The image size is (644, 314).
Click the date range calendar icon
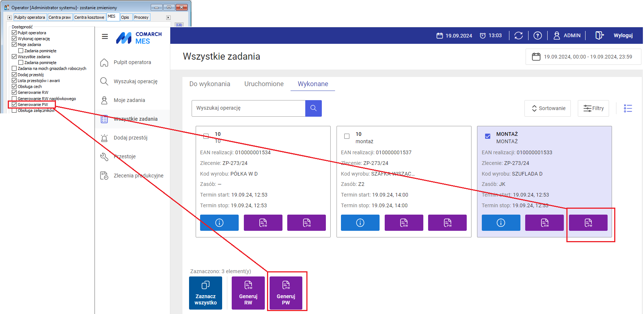(536, 57)
